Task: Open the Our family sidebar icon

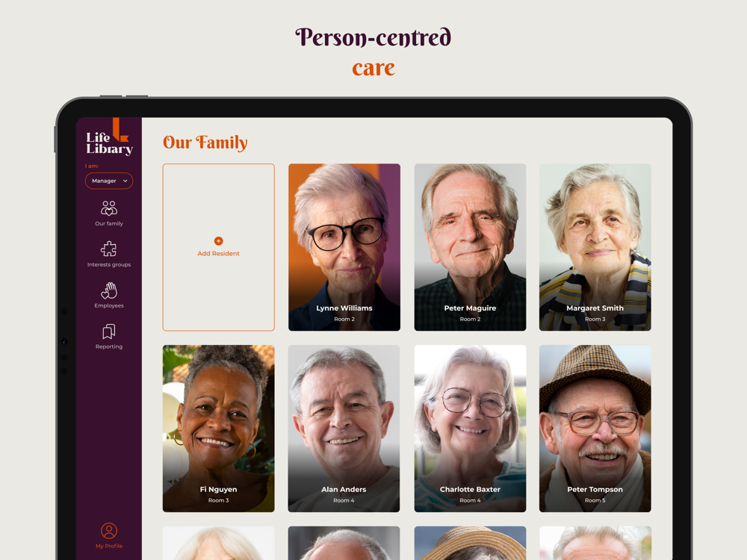Action: point(108,208)
